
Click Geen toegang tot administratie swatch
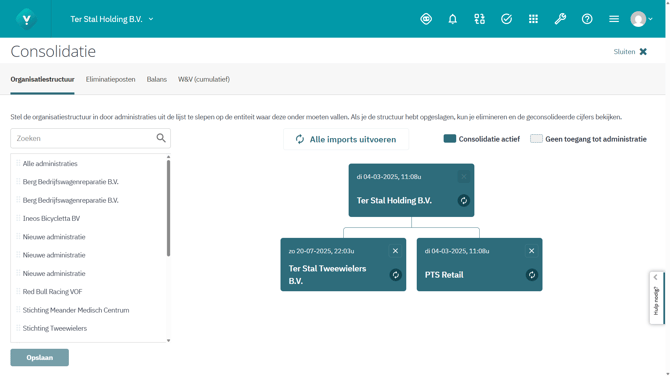coord(536,138)
